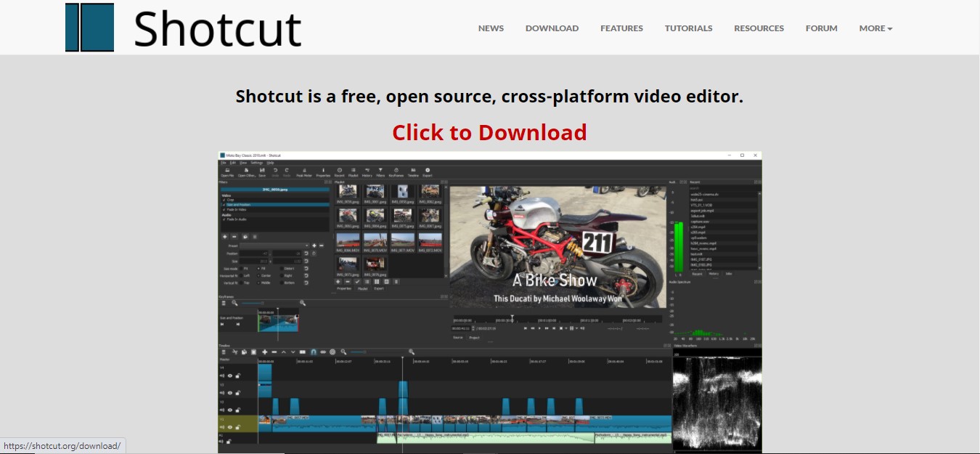Image resolution: width=980 pixels, height=454 pixels.
Task: Click the timeline zoom slider in the timeline toolbar
Action: coord(379,352)
